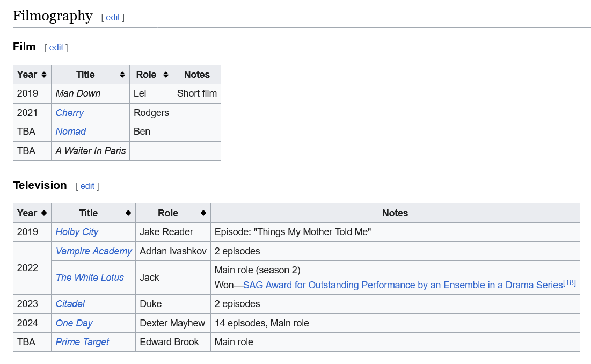The height and width of the screenshot is (364, 591).
Task: Select the Lei role cell
Action: pyautogui.click(x=151, y=93)
